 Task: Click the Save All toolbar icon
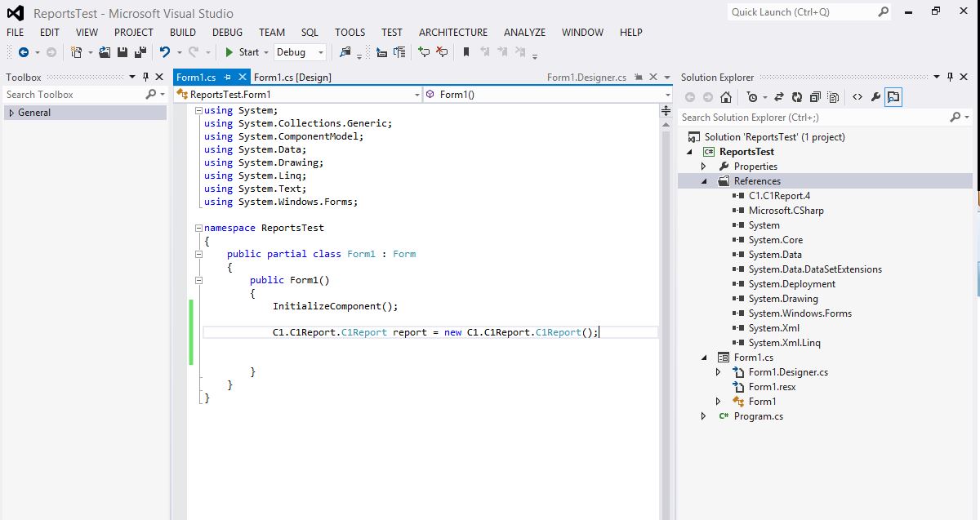140,52
